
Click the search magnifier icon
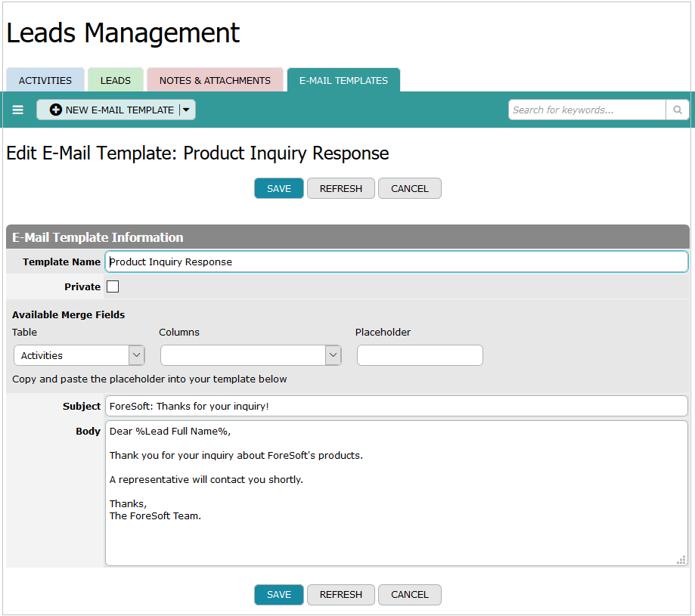click(x=678, y=110)
